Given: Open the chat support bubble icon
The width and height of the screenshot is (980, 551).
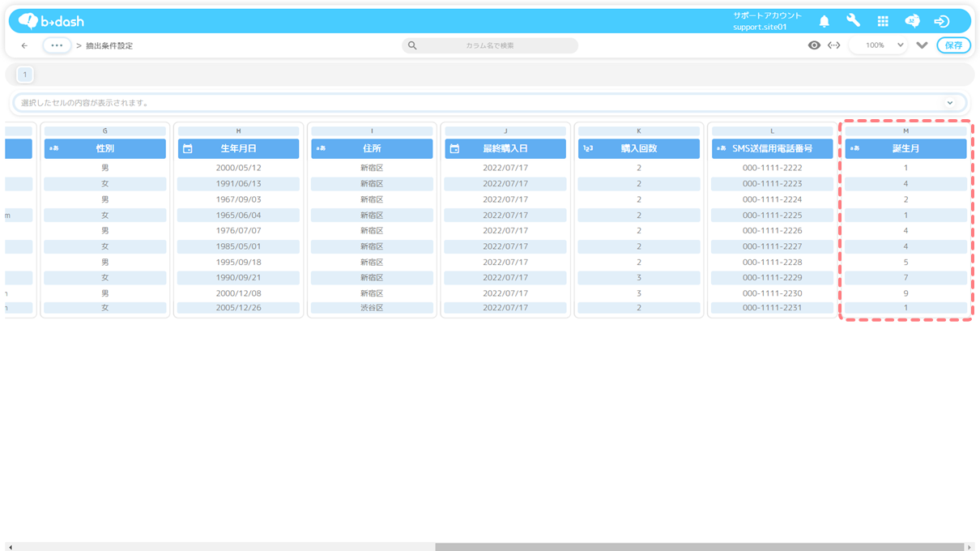Looking at the screenshot, I should click(912, 21).
